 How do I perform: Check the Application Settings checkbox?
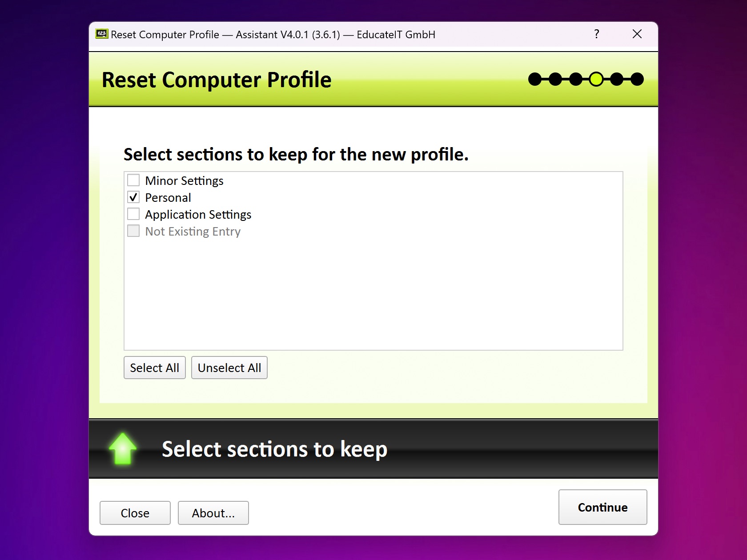click(133, 214)
